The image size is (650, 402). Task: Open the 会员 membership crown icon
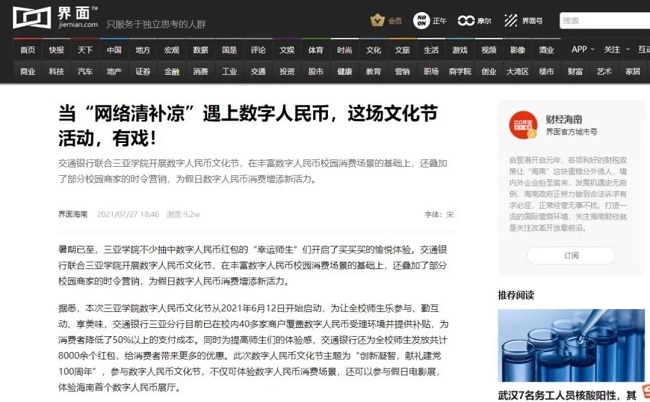377,20
